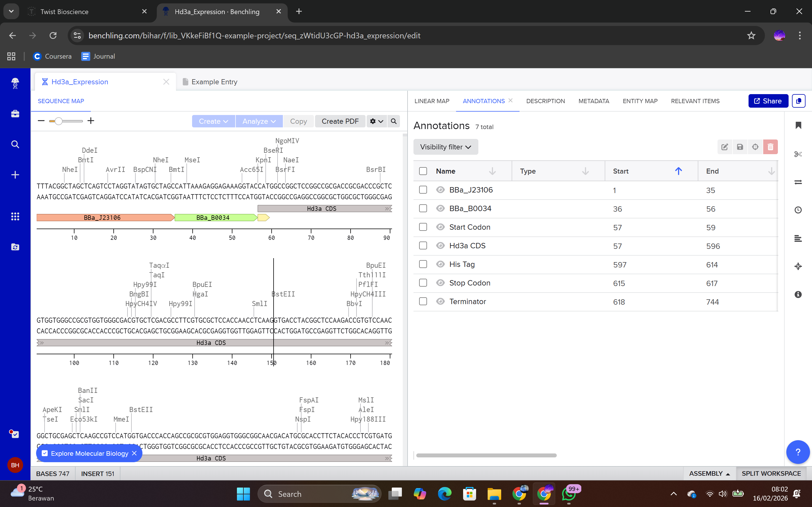Click the scissors icon in right sidebar
812x507 pixels.
798,154
